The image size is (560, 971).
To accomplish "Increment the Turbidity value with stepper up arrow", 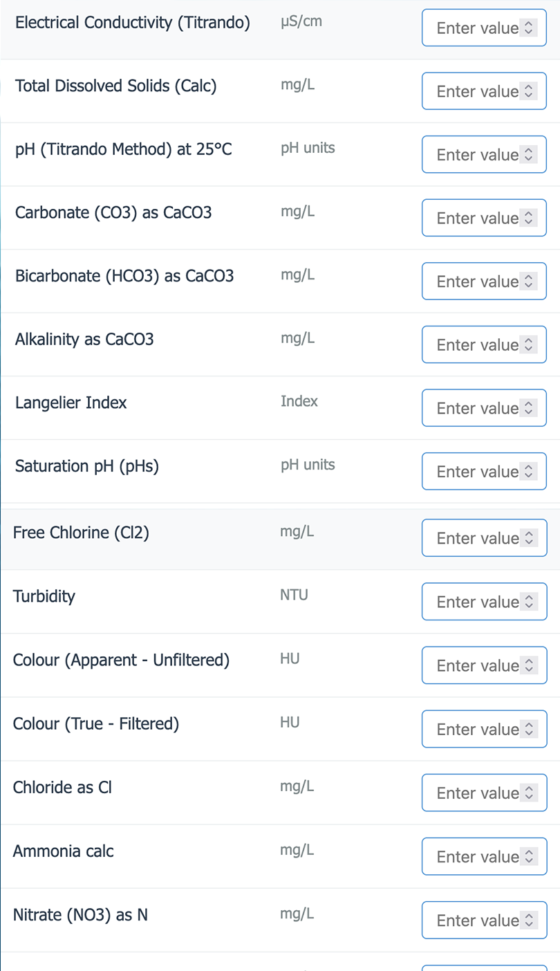I will point(529,597).
